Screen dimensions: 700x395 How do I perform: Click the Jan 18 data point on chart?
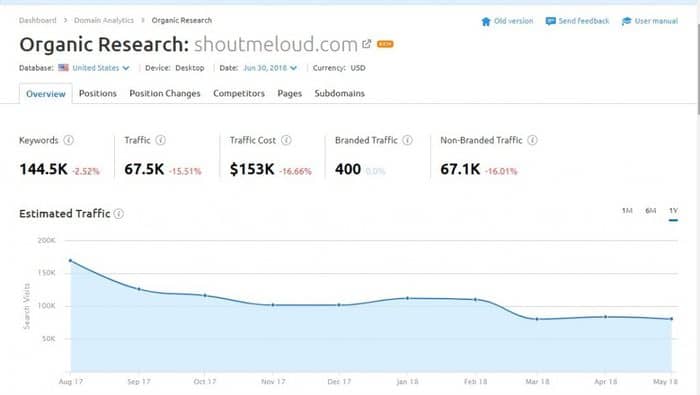(408, 298)
